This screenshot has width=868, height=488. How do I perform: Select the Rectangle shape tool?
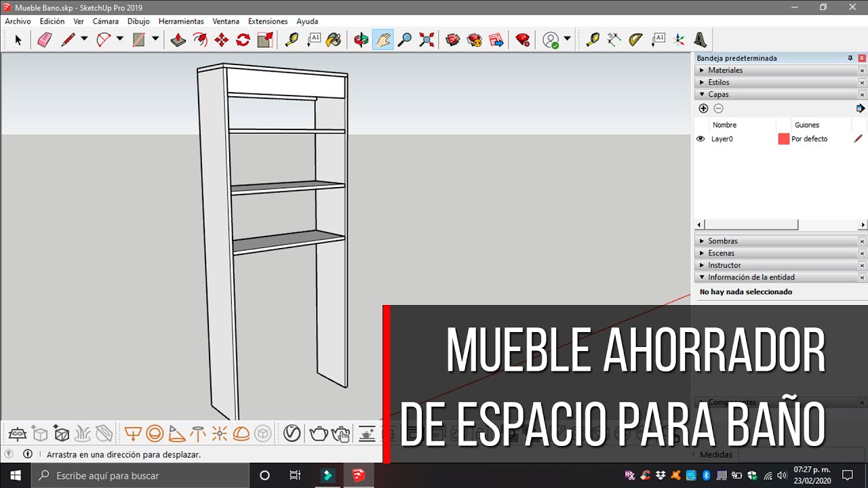tap(138, 40)
